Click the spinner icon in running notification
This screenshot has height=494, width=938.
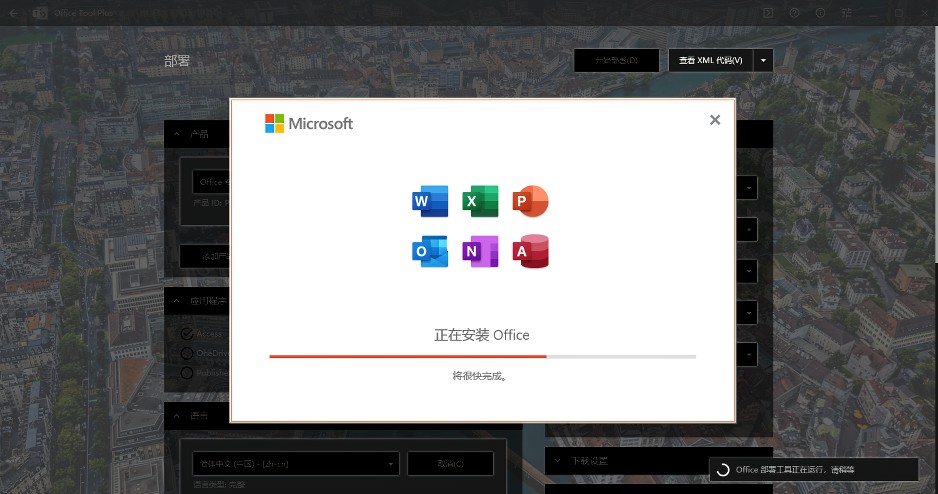pos(723,469)
